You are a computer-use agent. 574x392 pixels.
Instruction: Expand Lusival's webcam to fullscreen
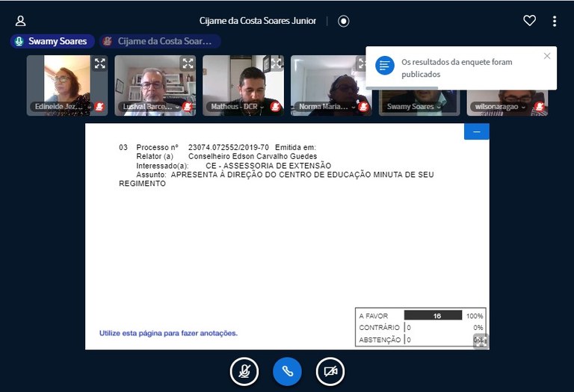pos(188,64)
